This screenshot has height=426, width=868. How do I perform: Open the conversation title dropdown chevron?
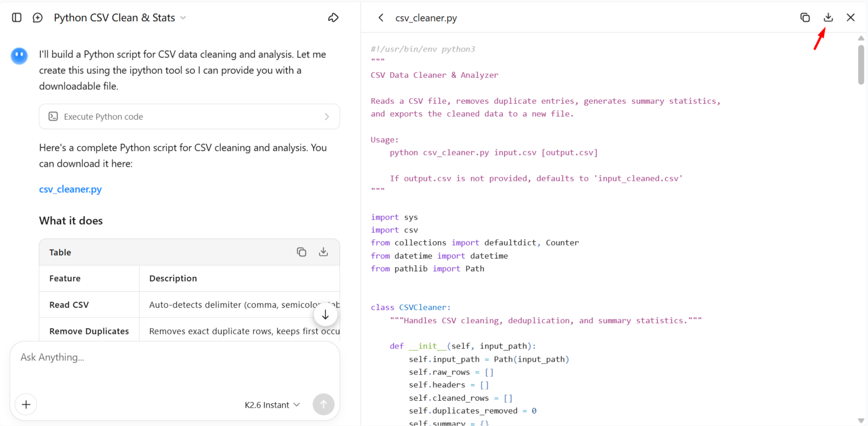[x=183, y=18]
